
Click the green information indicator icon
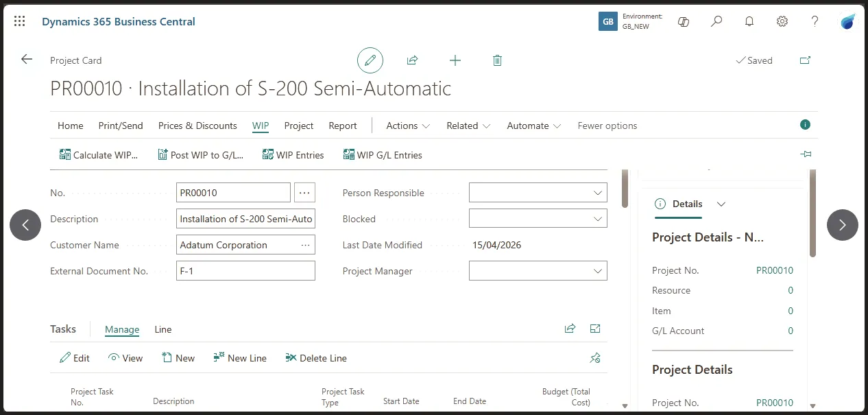click(x=806, y=124)
